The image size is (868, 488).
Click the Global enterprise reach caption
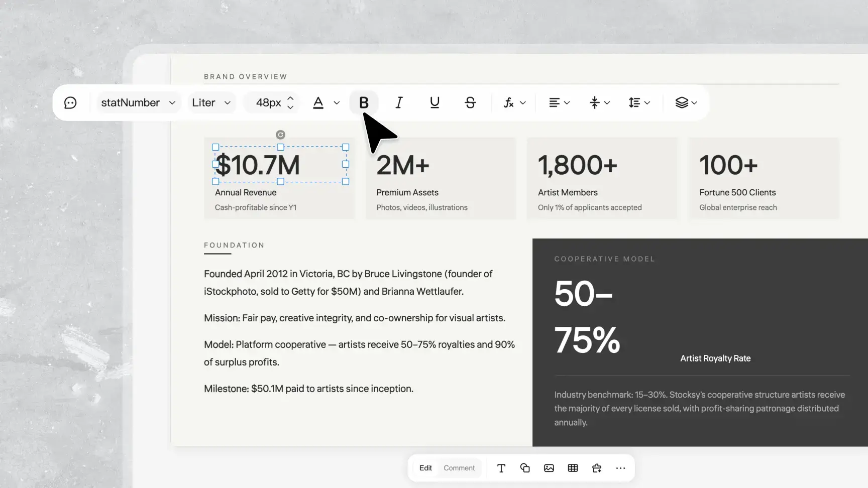coord(738,207)
